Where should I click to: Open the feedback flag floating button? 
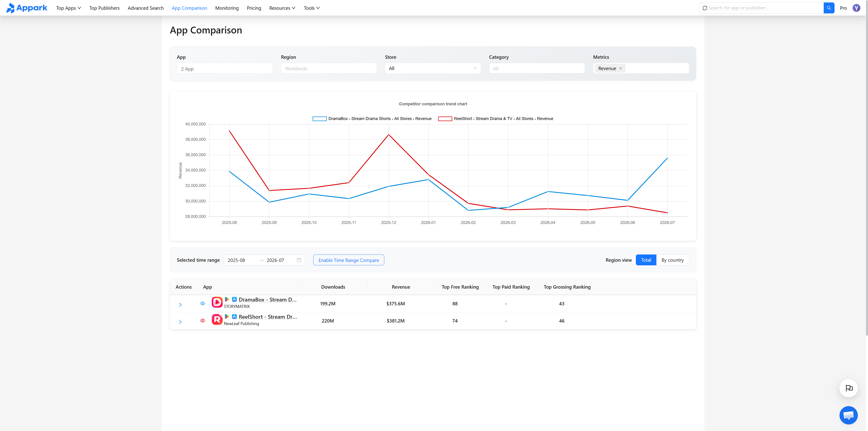pyautogui.click(x=849, y=388)
